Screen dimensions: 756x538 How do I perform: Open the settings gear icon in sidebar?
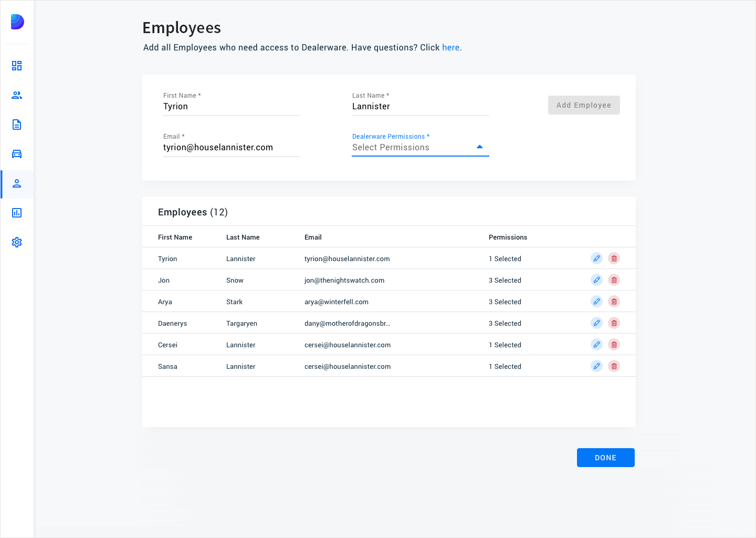(x=17, y=242)
